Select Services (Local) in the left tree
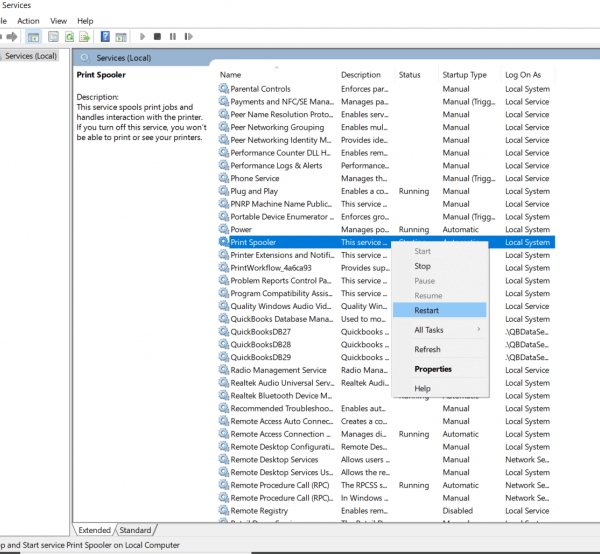Image resolution: width=600 pixels, height=554 pixels. tap(31, 56)
